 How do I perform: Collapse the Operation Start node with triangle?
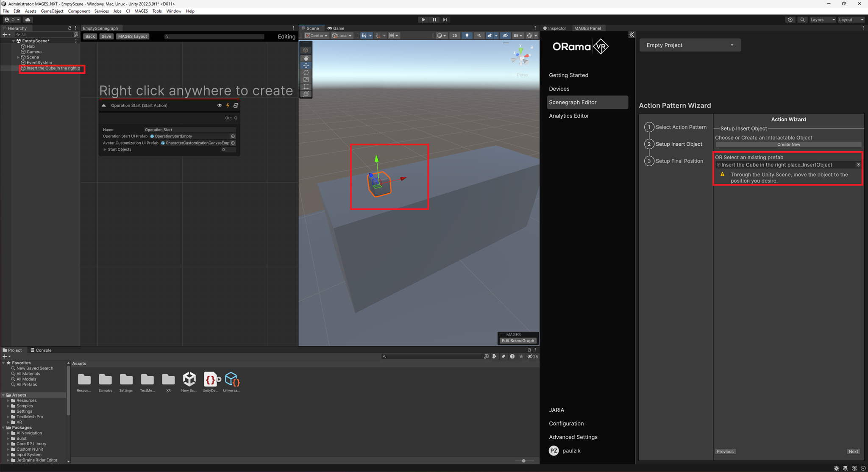pyautogui.click(x=104, y=106)
